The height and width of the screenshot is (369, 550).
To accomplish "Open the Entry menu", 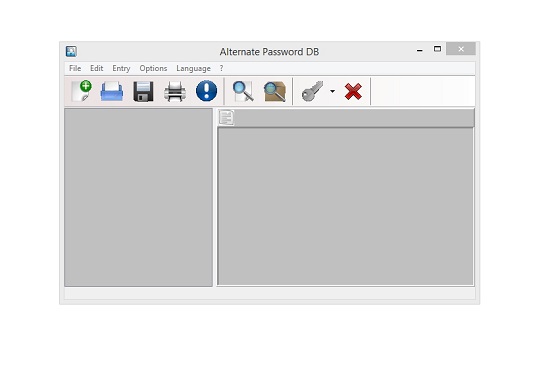I will (121, 68).
